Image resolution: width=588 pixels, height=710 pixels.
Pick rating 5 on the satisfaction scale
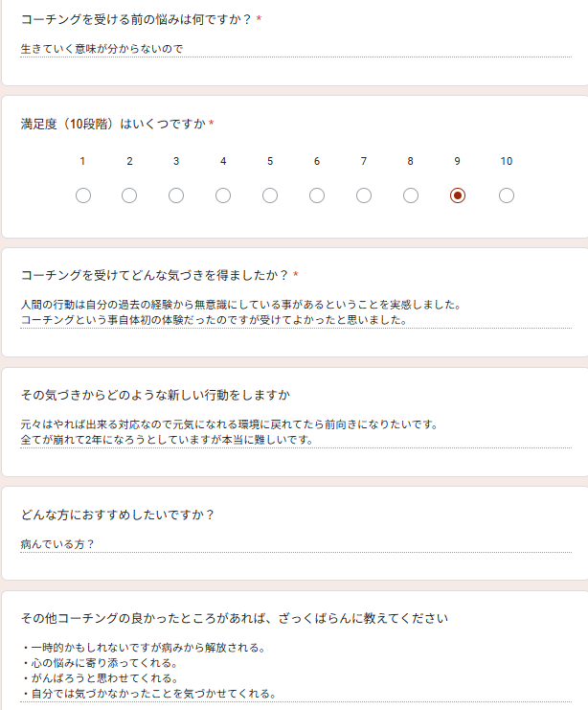click(270, 195)
